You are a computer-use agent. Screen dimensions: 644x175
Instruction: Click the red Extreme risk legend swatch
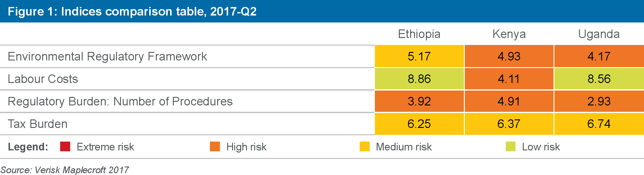pos(65,146)
